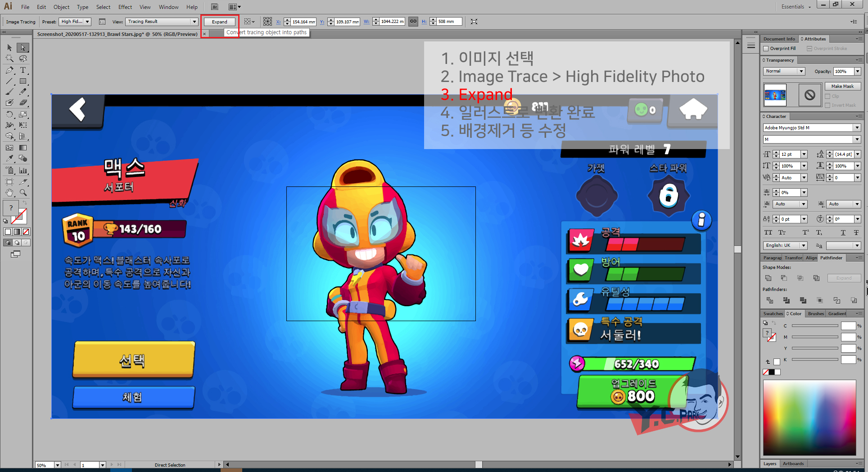This screenshot has width=868, height=472.
Task: Select the Scale tool
Action: click(x=23, y=114)
